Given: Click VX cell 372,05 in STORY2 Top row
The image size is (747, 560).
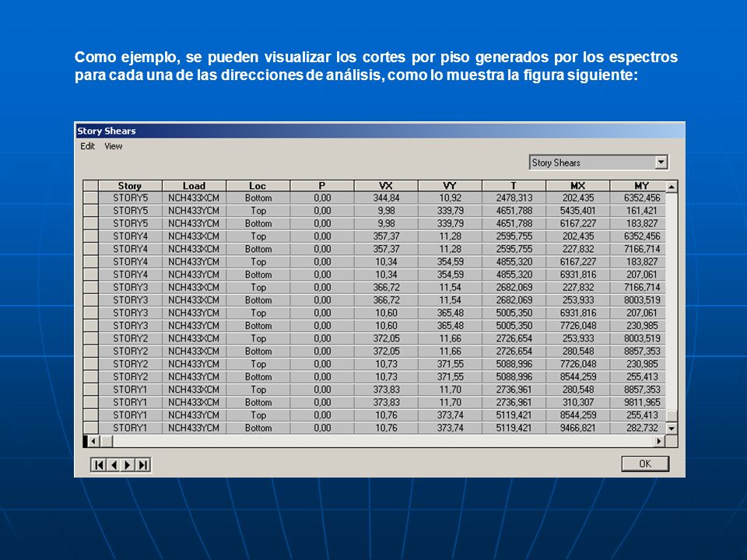Looking at the screenshot, I should click(386, 338).
